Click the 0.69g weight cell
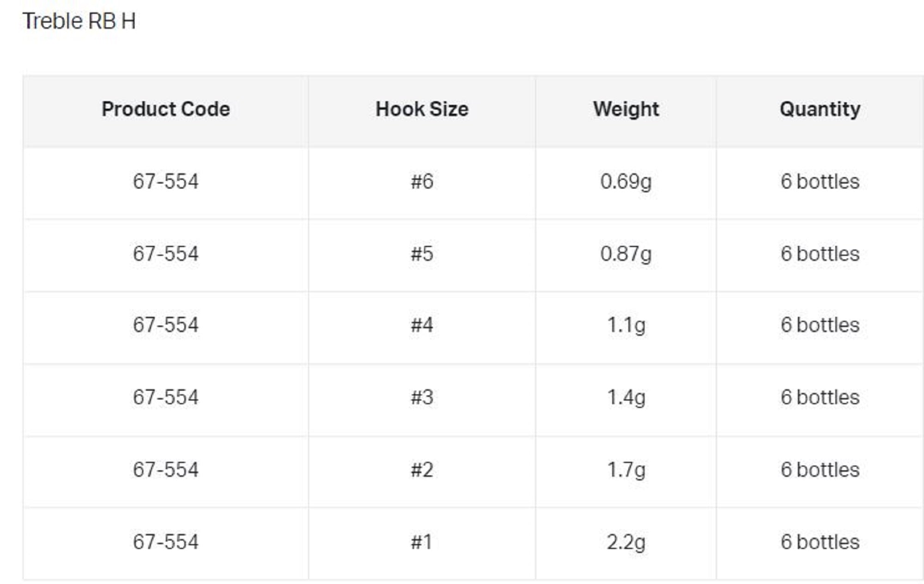The height and width of the screenshot is (584, 924). (626, 182)
